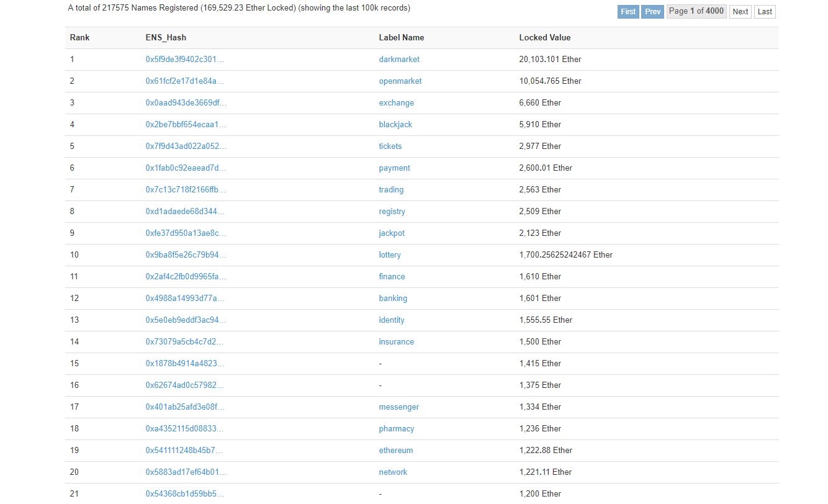Jump to the Last page
The width and height of the screenshot is (828, 504).
click(765, 12)
